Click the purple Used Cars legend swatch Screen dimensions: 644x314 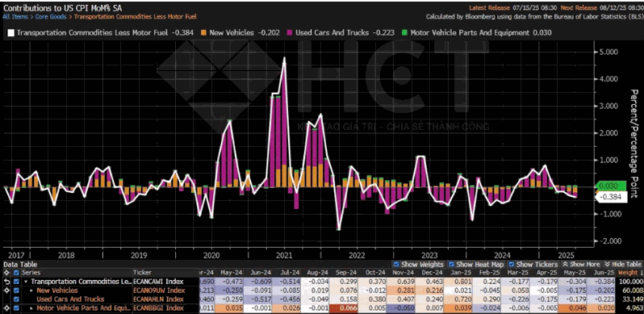289,33
